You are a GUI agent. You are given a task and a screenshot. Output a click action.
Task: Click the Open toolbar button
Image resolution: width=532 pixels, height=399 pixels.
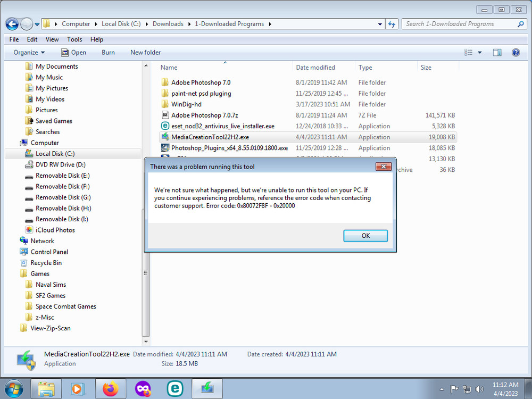tap(73, 52)
